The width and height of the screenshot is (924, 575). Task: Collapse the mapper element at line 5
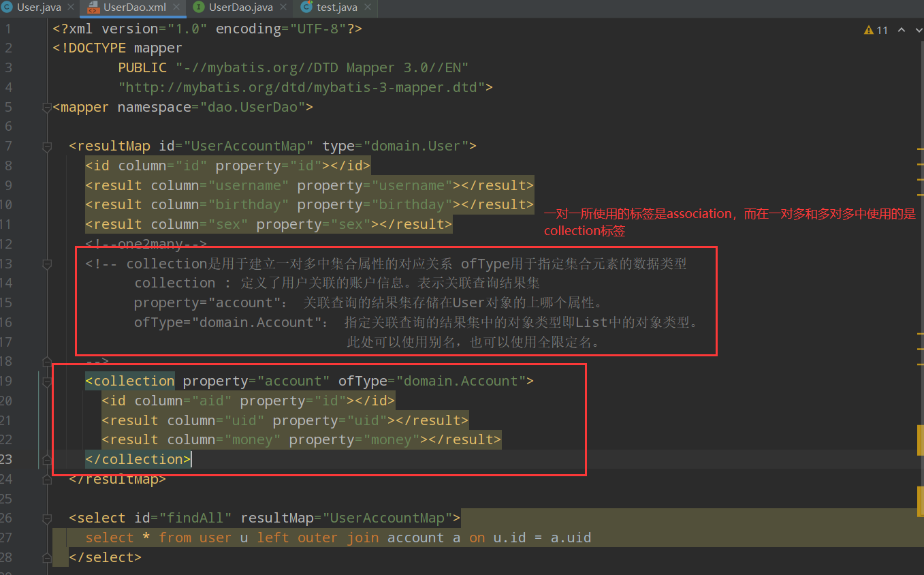[47, 107]
